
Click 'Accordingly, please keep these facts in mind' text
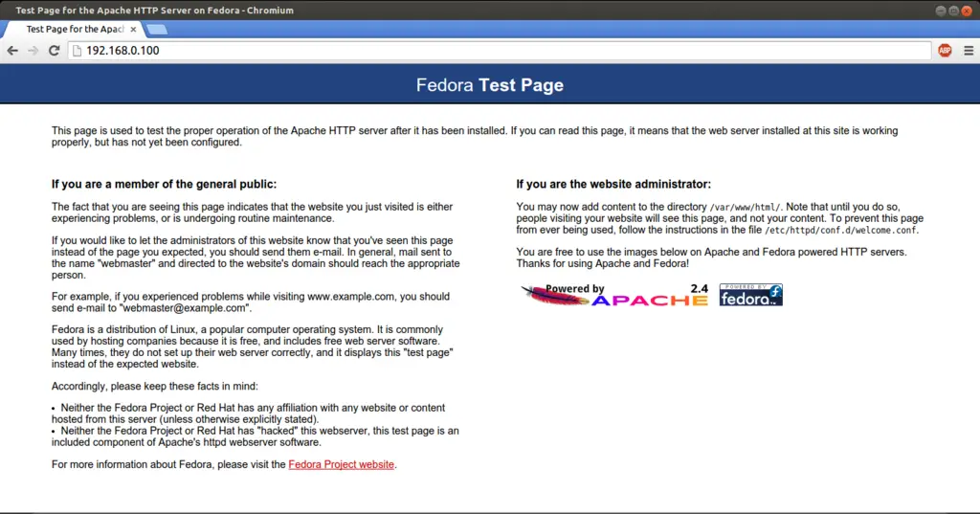pyautogui.click(x=155, y=387)
